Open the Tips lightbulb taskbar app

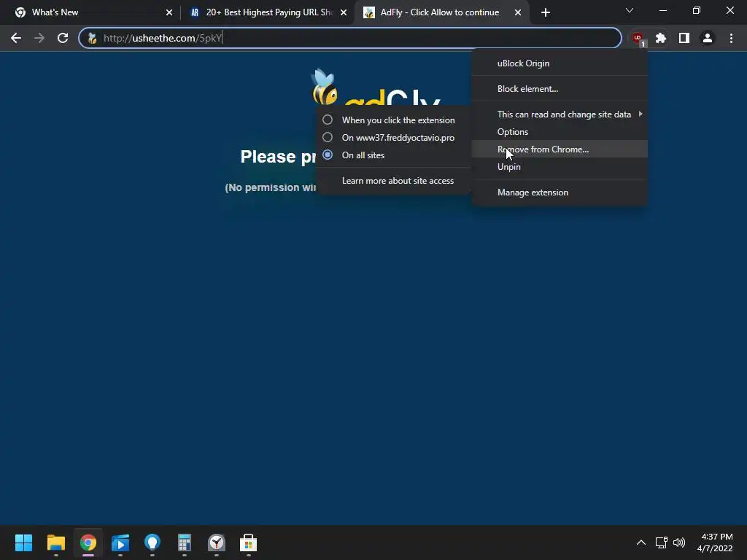click(152, 542)
